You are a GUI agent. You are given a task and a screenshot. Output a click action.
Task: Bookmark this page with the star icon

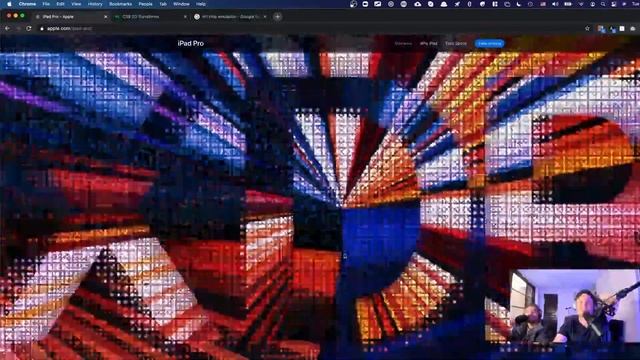[587, 29]
